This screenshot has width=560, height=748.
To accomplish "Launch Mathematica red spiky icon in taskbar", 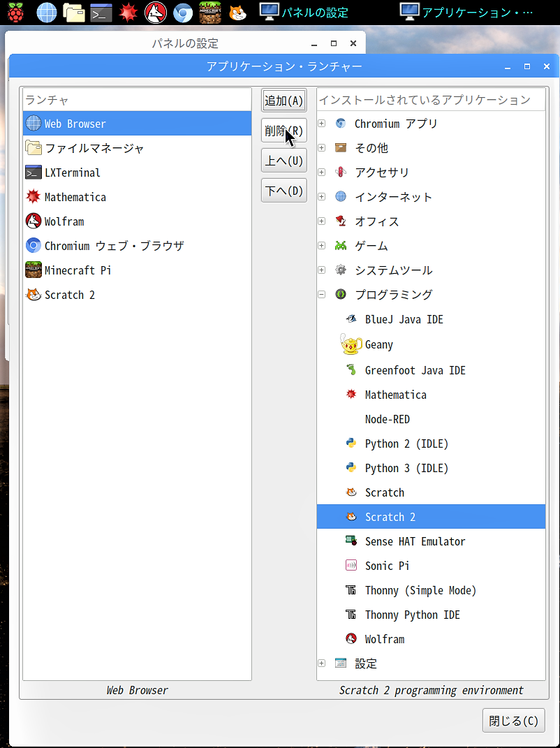I will point(128,13).
